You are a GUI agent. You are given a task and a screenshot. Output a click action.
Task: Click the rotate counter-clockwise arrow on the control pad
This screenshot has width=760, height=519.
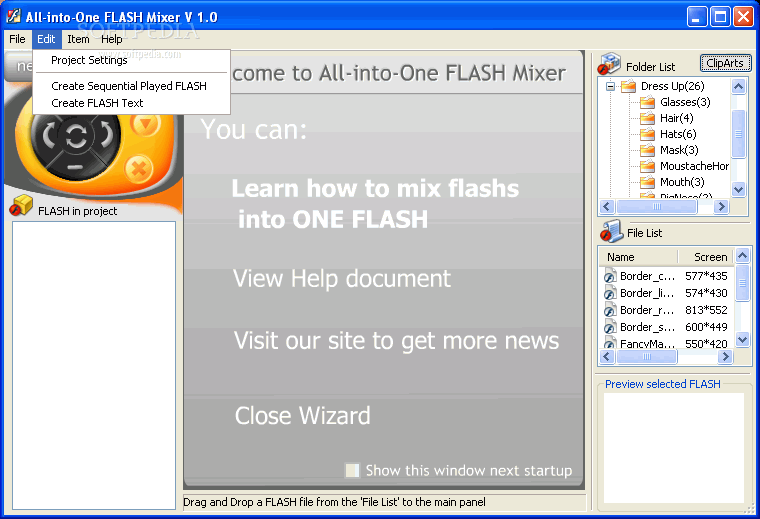click(x=49, y=136)
